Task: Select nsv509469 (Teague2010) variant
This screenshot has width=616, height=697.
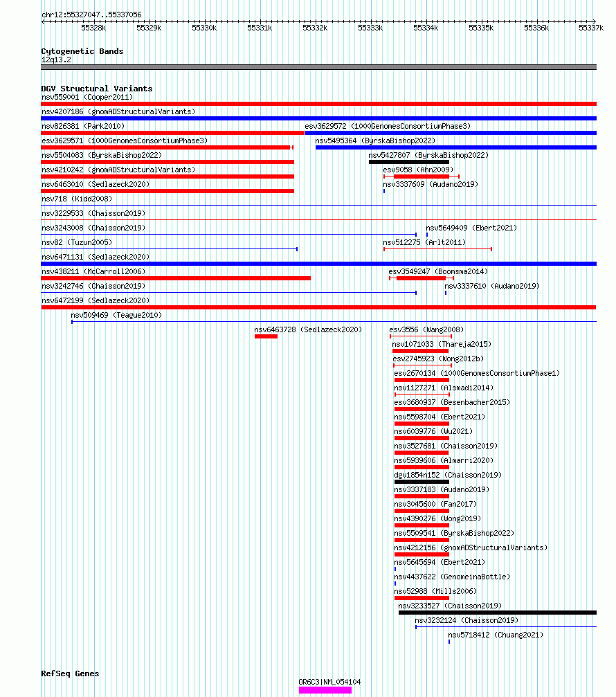Action: click(116, 315)
